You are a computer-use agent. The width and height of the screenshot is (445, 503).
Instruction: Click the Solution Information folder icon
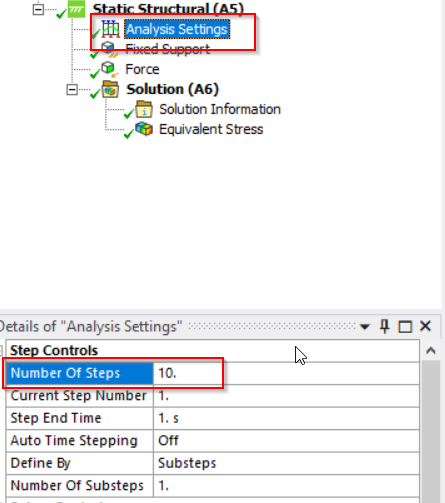(144, 109)
